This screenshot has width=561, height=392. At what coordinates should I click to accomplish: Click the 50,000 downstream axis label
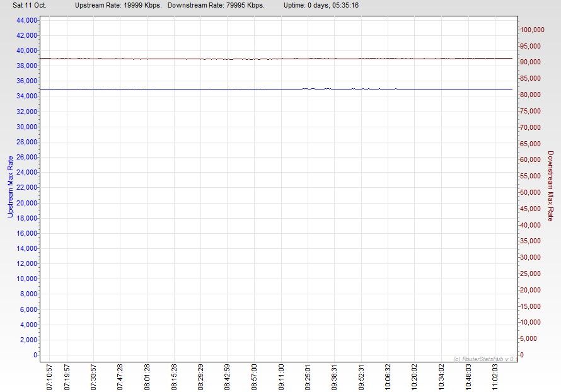[530, 192]
